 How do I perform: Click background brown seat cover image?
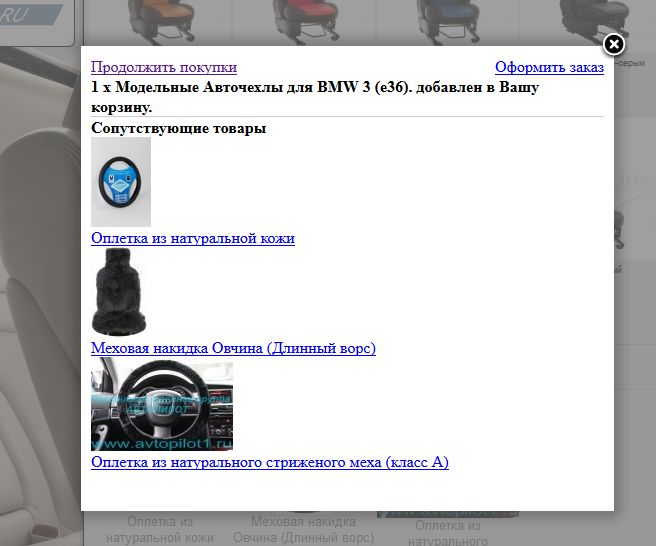163,22
